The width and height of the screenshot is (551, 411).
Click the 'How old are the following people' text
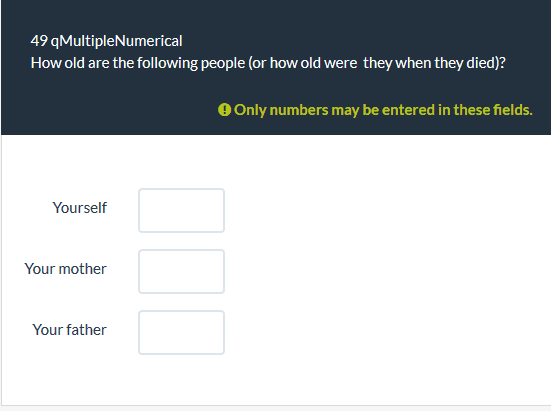(x=138, y=63)
